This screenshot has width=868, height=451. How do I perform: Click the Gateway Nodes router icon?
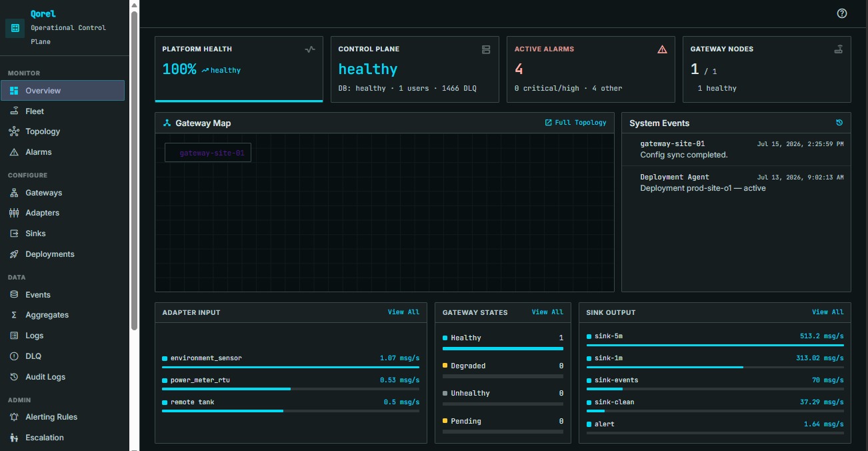click(839, 49)
